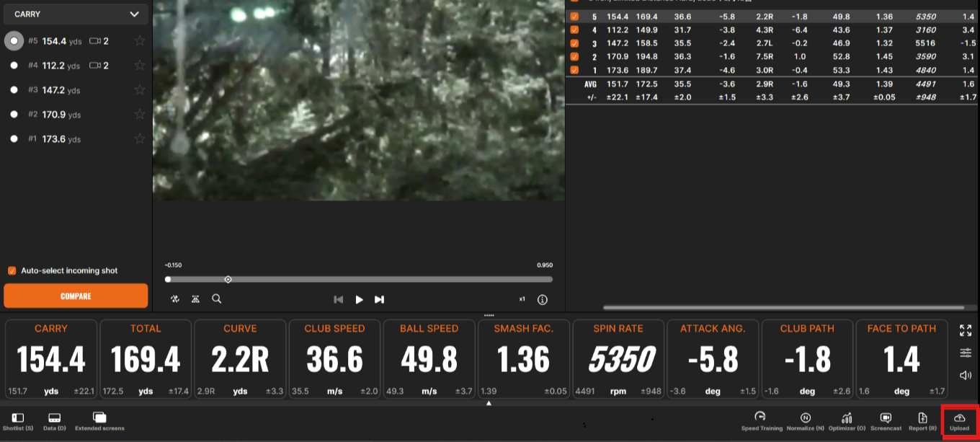Toggle the speaker sound icon

[966, 375]
